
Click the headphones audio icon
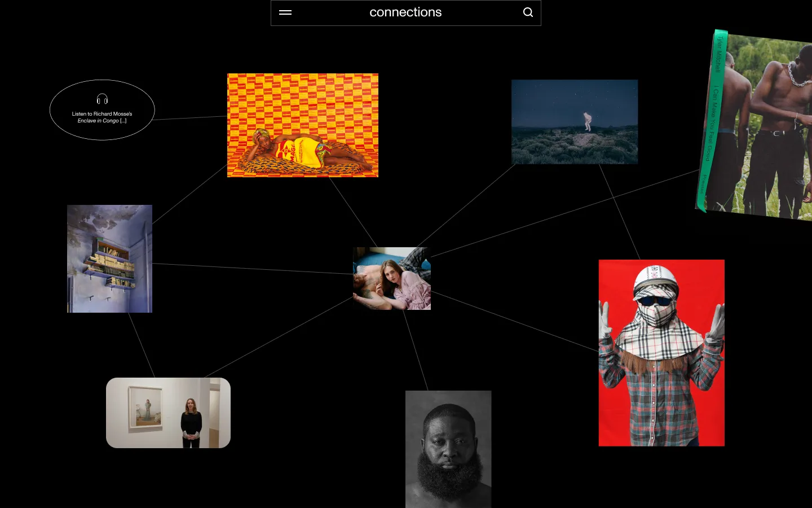(x=102, y=99)
